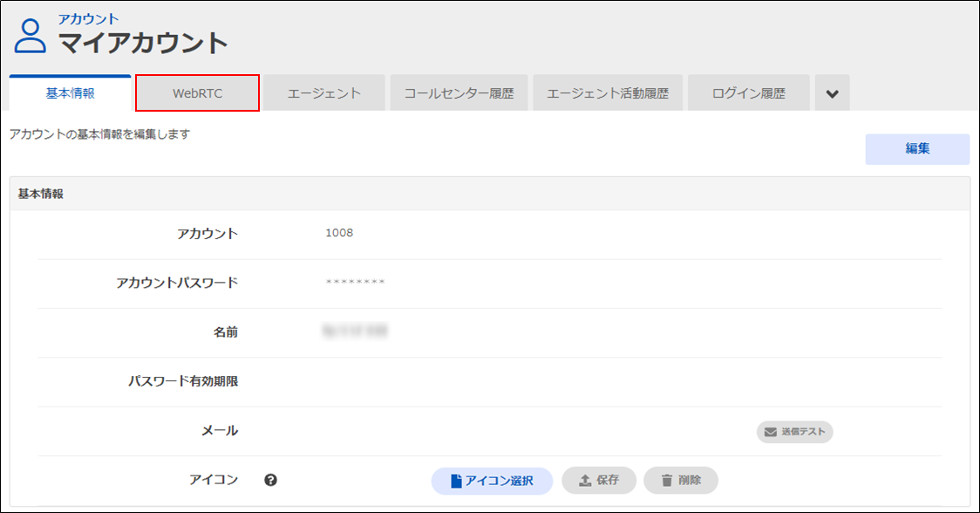Click the 編集 button
The height and width of the screenshot is (513, 980).
tap(916, 149)
